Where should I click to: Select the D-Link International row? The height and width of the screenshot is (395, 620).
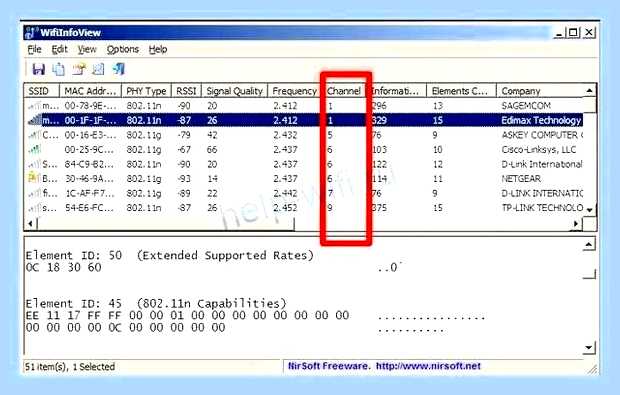point(304,164)
